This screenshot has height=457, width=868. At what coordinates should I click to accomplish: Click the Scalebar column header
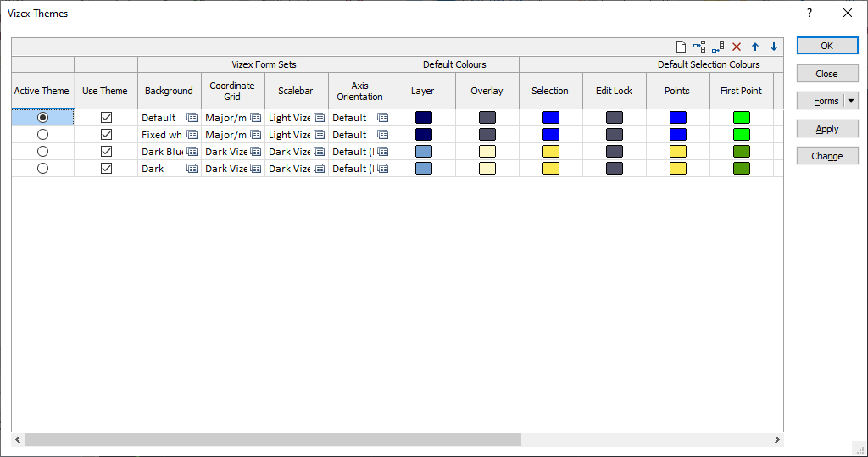pos(296,91)
